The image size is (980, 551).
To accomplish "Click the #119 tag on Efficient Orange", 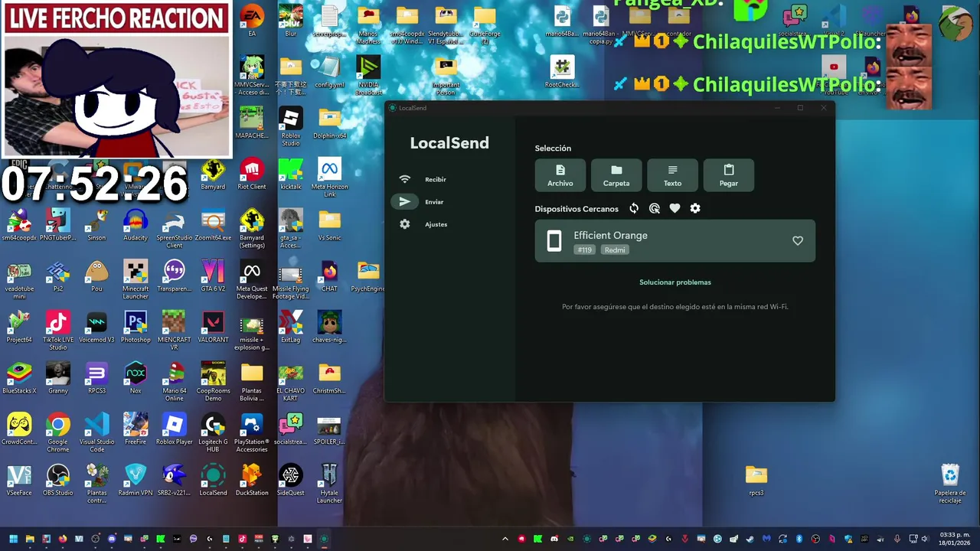I will (585, 250).
